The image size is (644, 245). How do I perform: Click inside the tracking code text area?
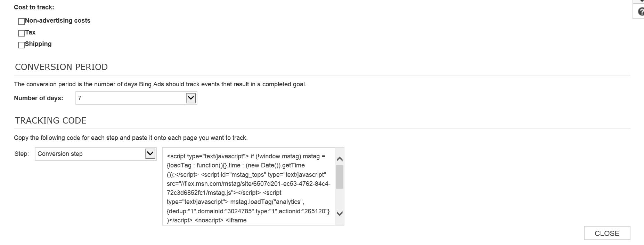(248, 186)
